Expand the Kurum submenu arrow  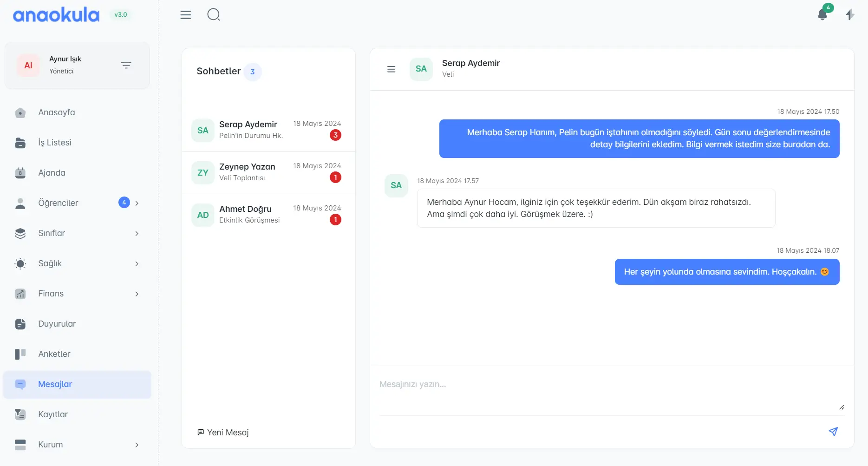[x=137, y=445]
